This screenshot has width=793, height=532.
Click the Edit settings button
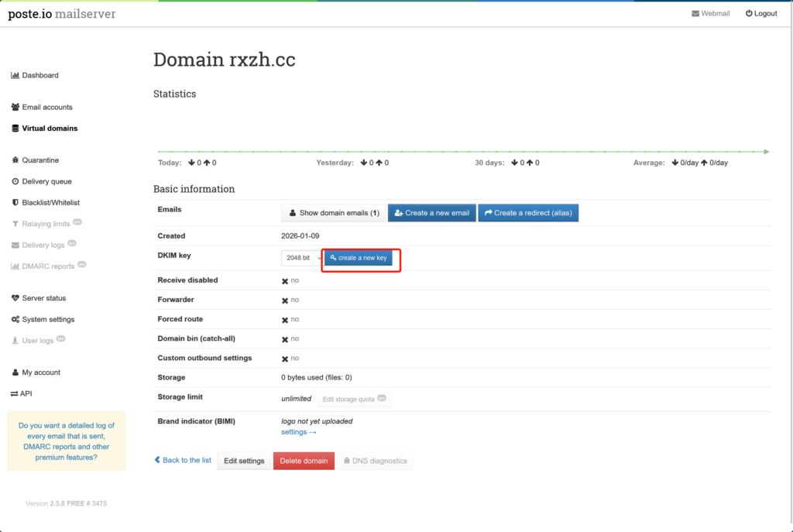coord(244,461)
